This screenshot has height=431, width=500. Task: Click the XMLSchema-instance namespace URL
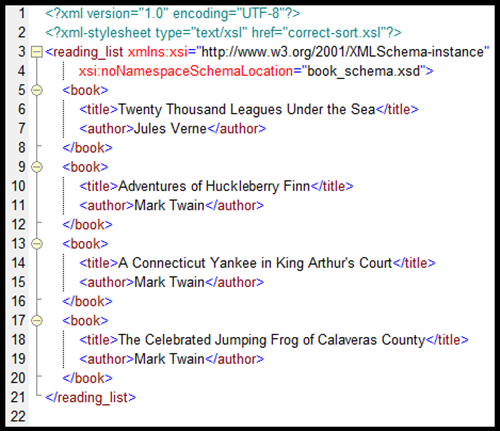pos(343,52)
